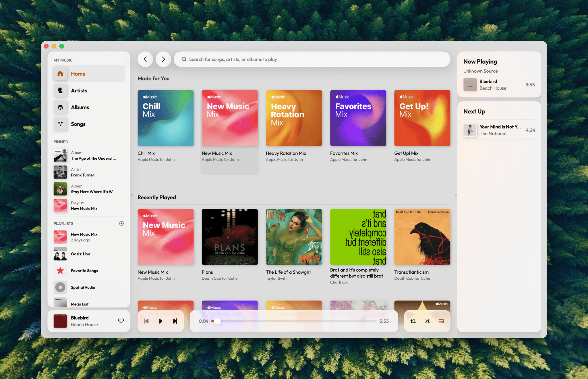The image size is (588, 379).
Task: Open the Chill Mix cover
Action: (166, 118)
